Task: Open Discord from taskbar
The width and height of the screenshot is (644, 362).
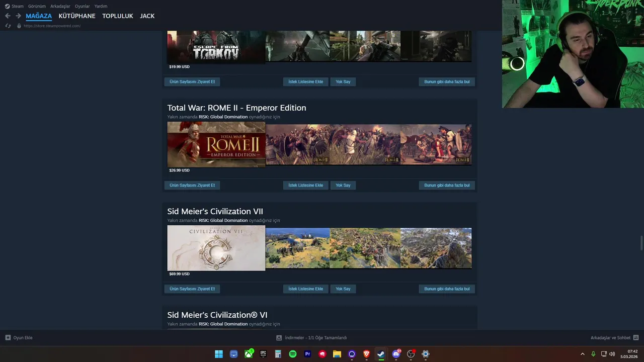Action: [x=396, y=354]
